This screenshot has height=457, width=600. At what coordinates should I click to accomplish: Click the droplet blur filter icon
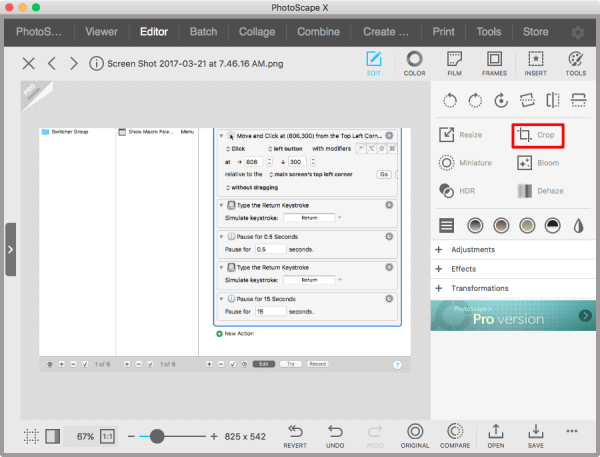[578, 225]
